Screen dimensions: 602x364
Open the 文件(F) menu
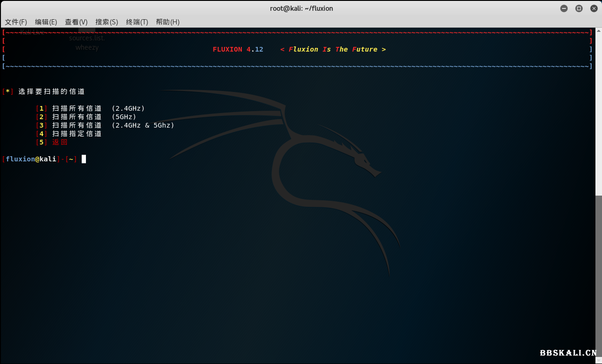(x=16, y=22)
